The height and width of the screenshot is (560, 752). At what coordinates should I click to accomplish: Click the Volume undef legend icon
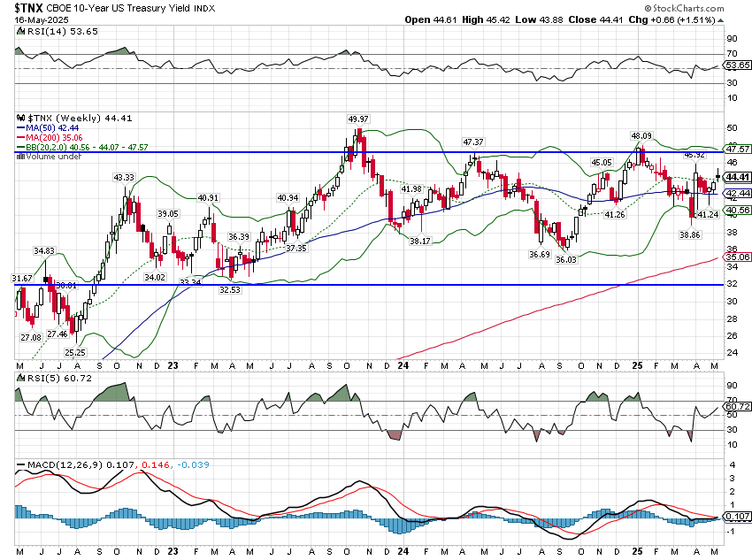coord(22,157)
